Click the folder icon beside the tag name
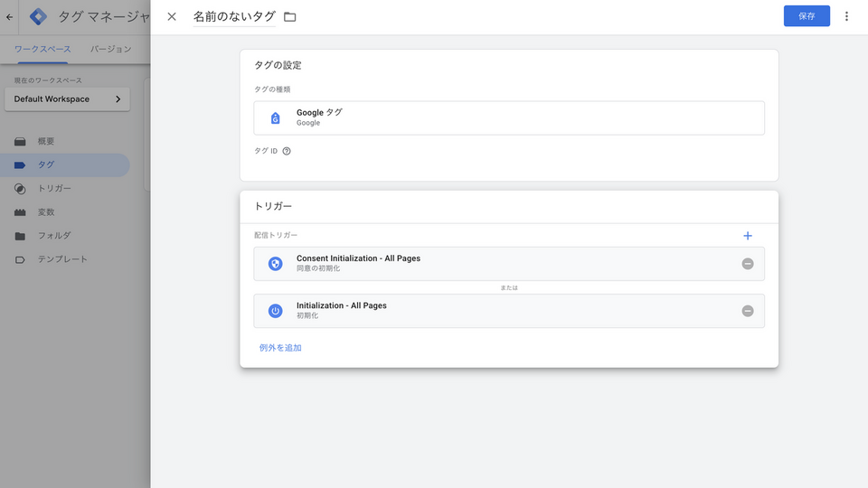 tap(290, 16)
